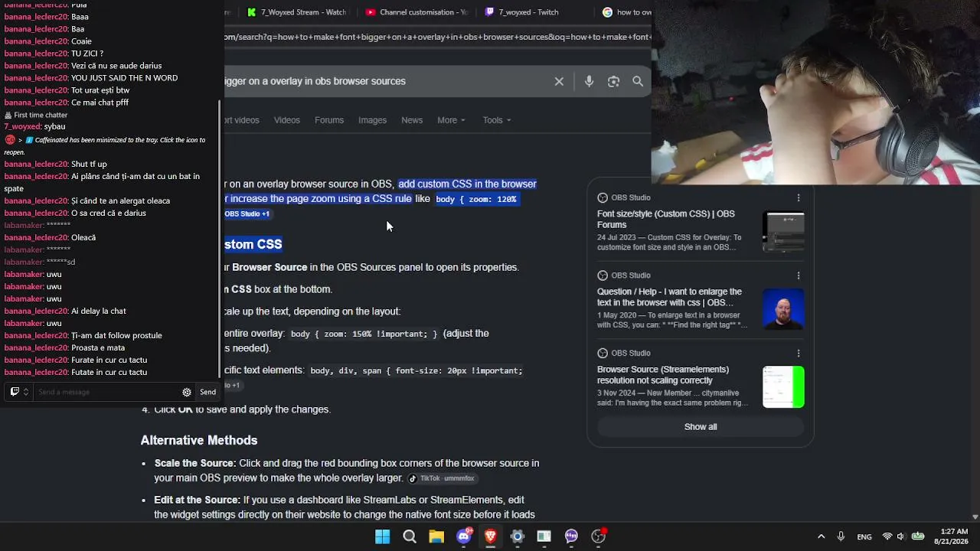
Task: Open the Videos search filter
Action: 287,120
